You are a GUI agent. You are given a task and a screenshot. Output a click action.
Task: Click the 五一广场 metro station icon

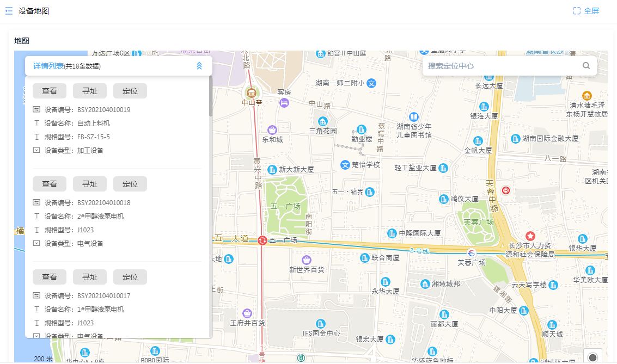(x=262, y=240)
